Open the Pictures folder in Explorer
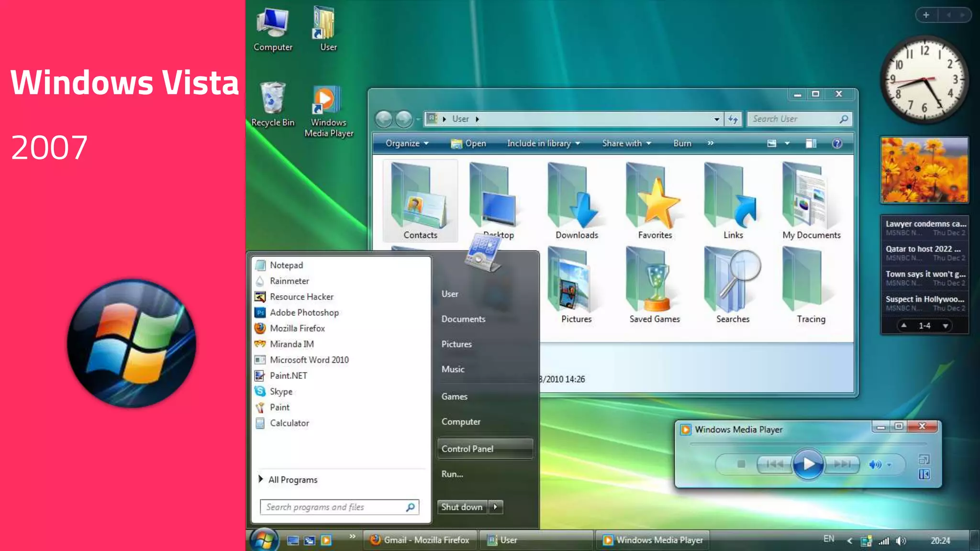 pyautogui.click(x=576, y=285)
